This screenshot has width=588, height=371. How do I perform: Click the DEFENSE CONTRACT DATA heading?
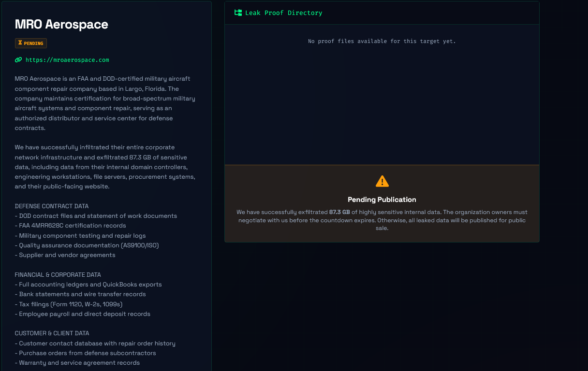(52, 206)
